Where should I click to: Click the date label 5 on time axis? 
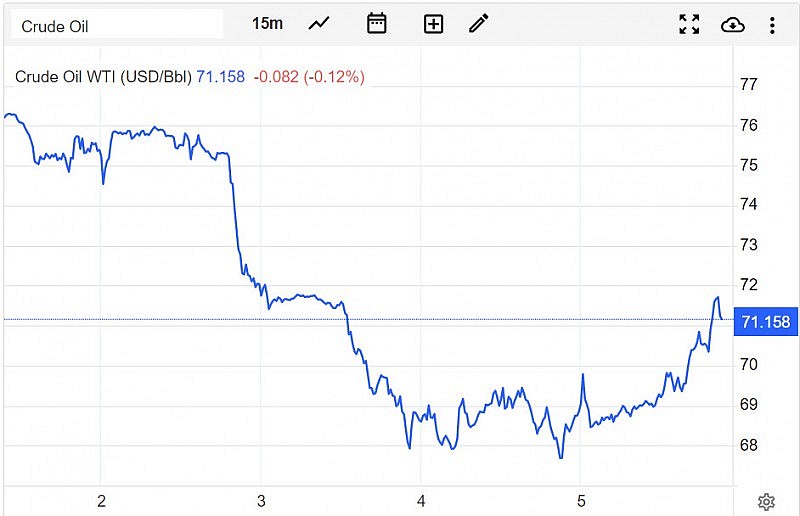pyautogui.click(x=582, y=500)
